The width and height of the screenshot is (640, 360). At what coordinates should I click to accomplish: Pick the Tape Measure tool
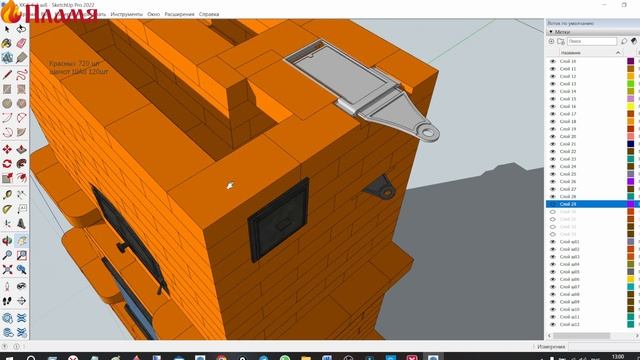tap(7, 195)
